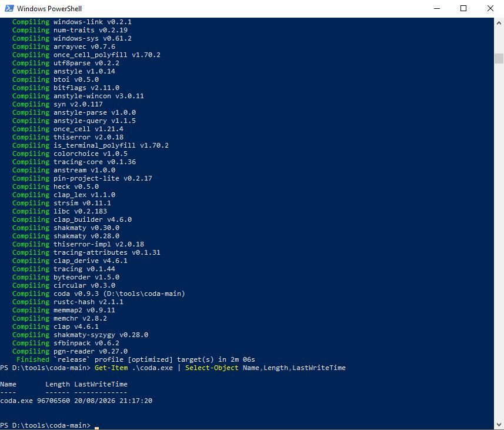
Task: Click 'is_terminal_polyfill v1.70.2' text
Action: click(x=111, y=145)
